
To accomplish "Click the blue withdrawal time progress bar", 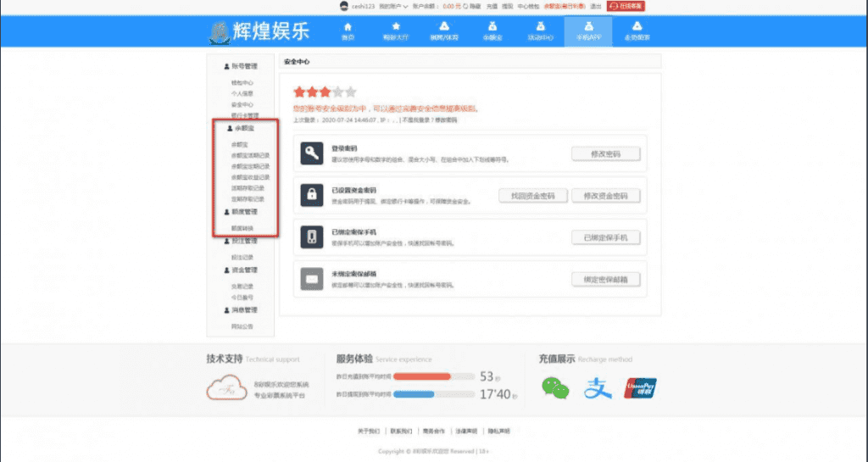I will point(434,394).
